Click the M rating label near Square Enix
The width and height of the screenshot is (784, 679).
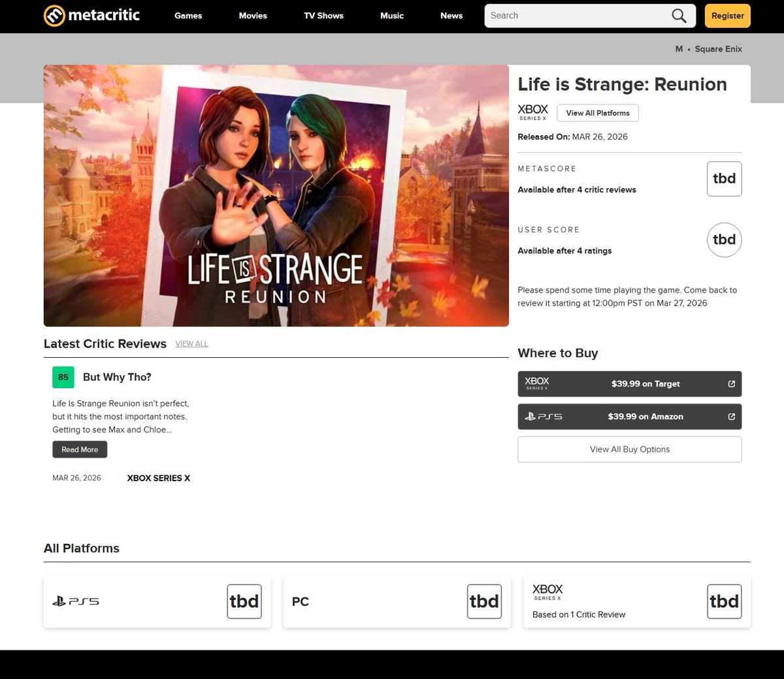[679, 49]
